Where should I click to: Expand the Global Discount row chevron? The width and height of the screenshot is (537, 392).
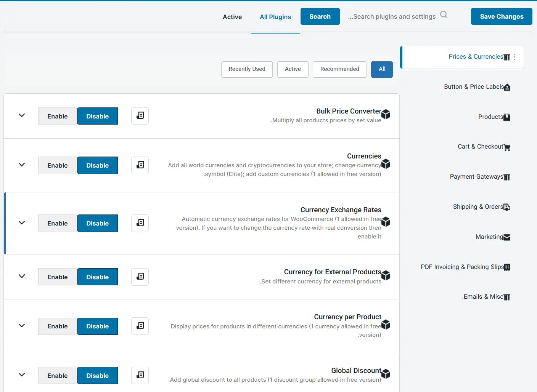pyautogui.click(x=22, y=374)
